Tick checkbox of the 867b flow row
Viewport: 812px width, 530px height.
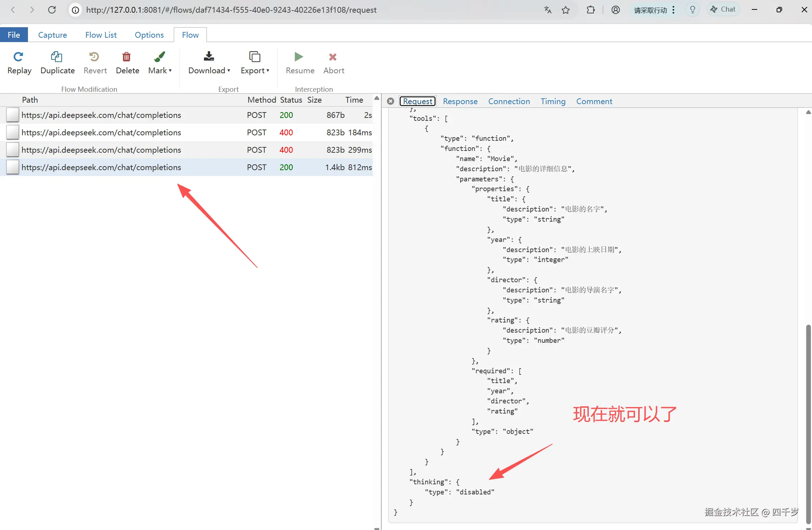[13, 115]
